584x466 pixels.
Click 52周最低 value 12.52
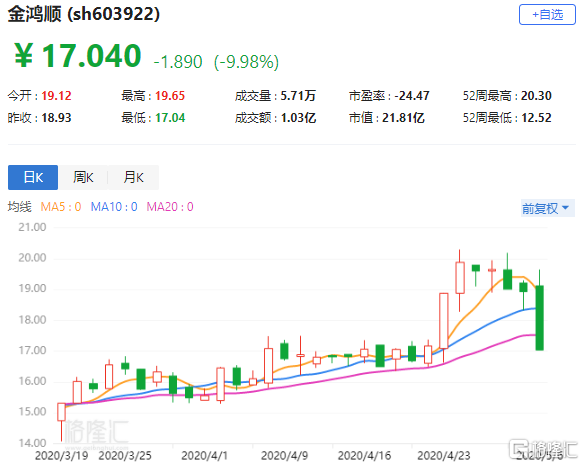click(x=536, y=118)
